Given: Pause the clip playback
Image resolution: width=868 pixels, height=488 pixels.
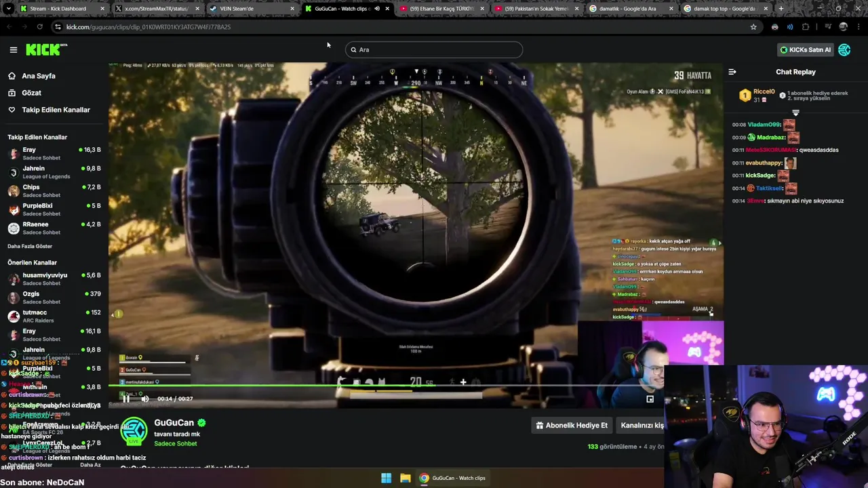Looking at the screenshot, I should 126,399.
